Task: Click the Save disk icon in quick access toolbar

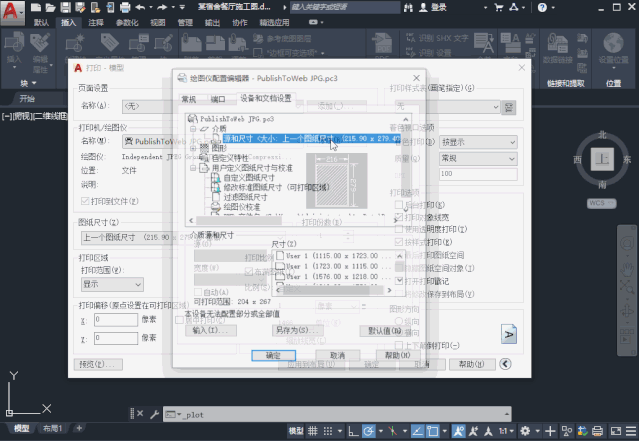Action: [x=65, y=7]
